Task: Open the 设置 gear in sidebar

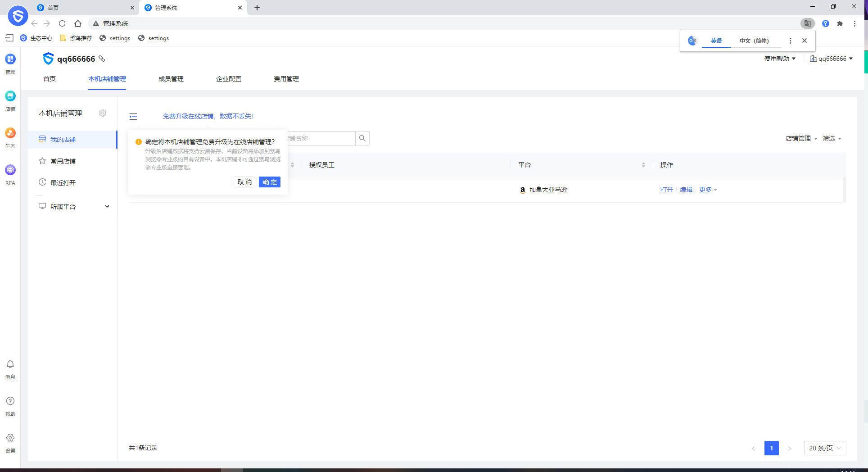Action: coord(10,438)
